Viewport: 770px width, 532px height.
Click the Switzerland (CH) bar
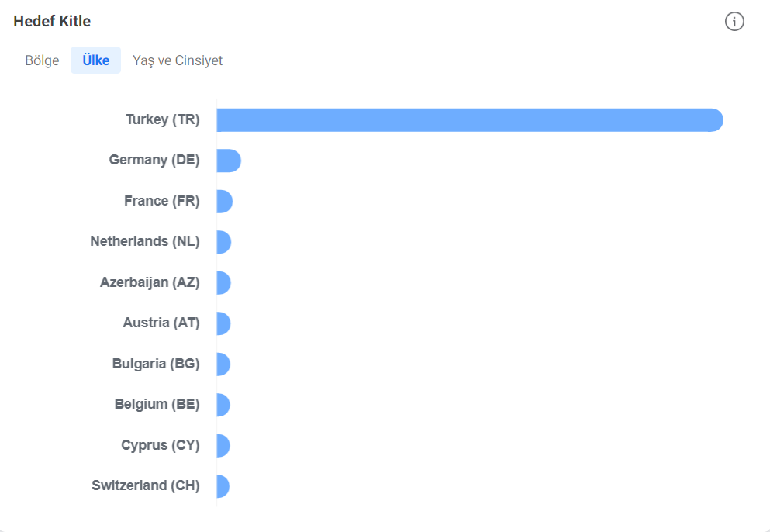[223, 487]
